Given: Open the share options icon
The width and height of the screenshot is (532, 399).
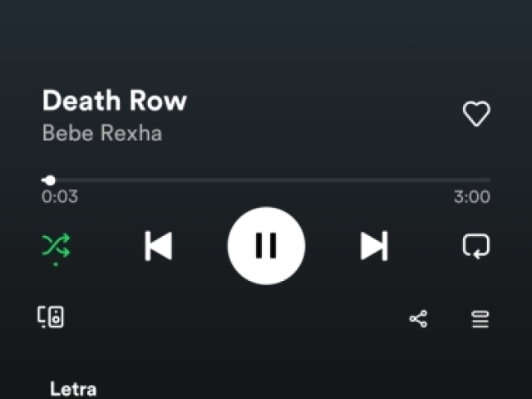Looking at the screenshot, I should click(x=418, y=319).
